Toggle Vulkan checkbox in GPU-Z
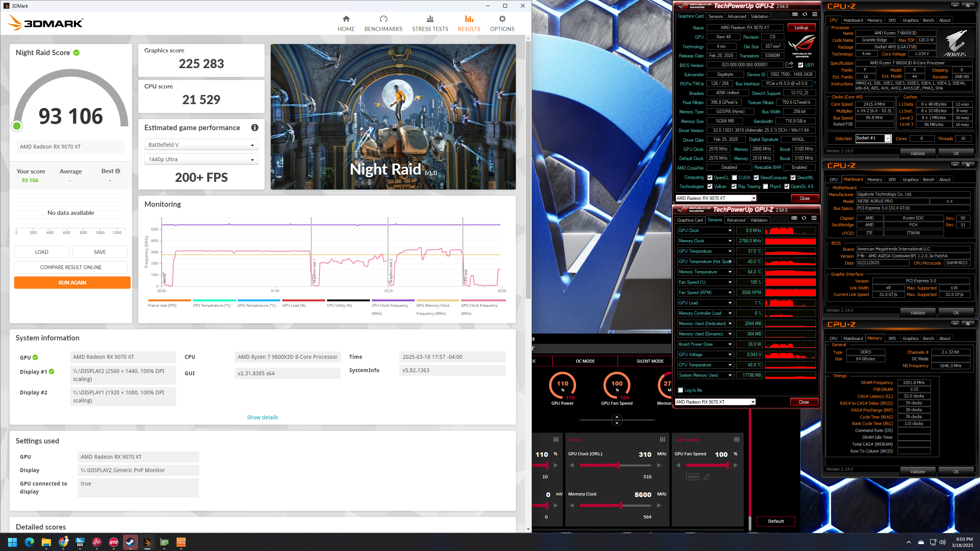 [710, 186]
